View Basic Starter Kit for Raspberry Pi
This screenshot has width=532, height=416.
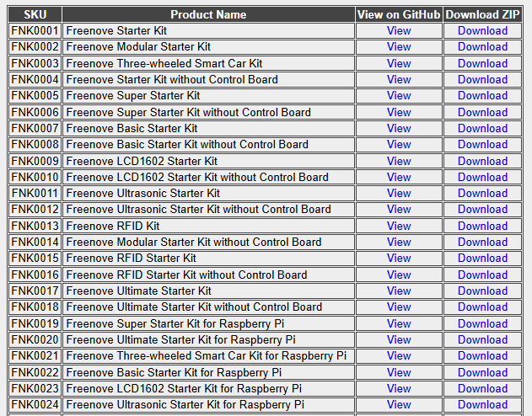pos(399,372)
